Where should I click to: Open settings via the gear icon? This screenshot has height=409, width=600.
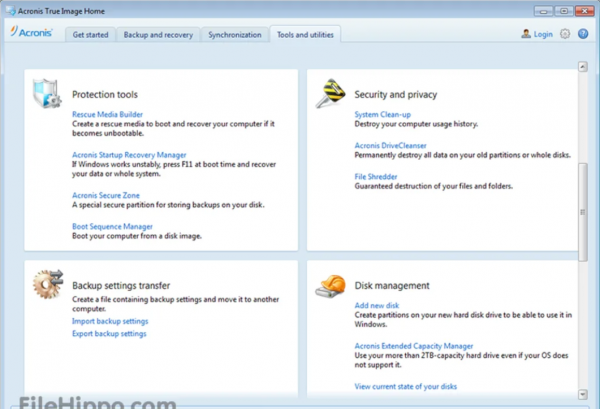coord(565,34)
